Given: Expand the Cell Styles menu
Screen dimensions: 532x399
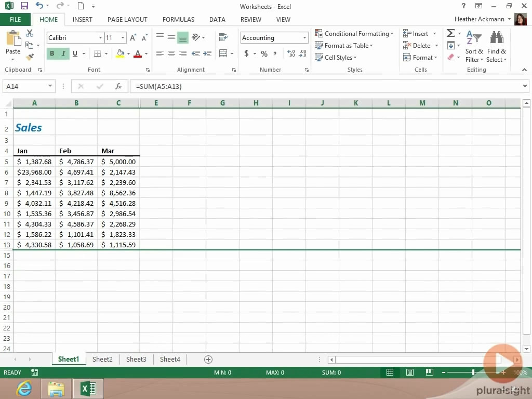Looking at the screenshot, I should click(336, 57).
